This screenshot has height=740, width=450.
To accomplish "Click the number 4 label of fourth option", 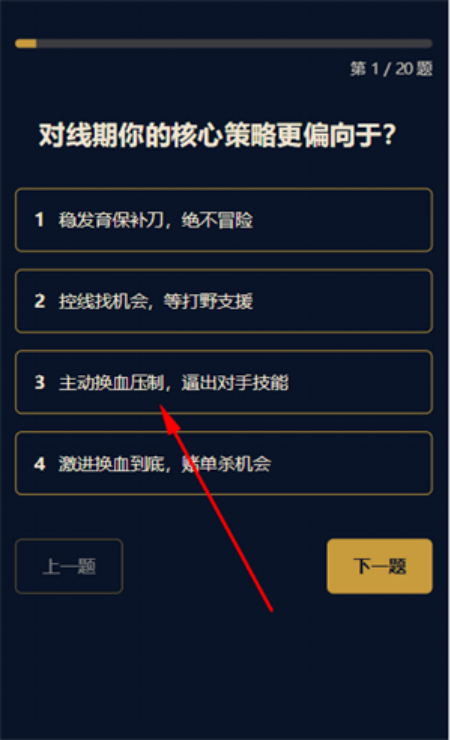I will coord(40,463).
